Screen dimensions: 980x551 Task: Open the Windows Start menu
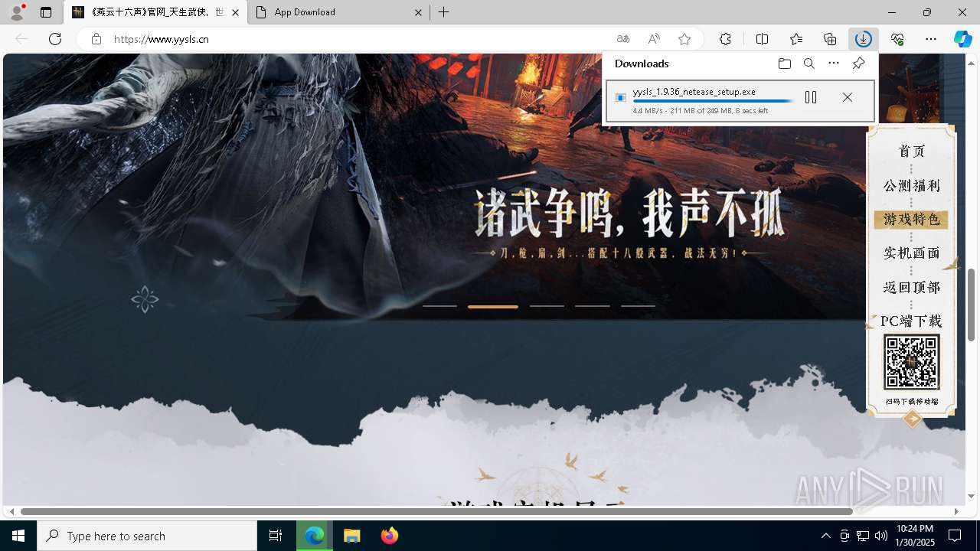(x=18, y=536)
